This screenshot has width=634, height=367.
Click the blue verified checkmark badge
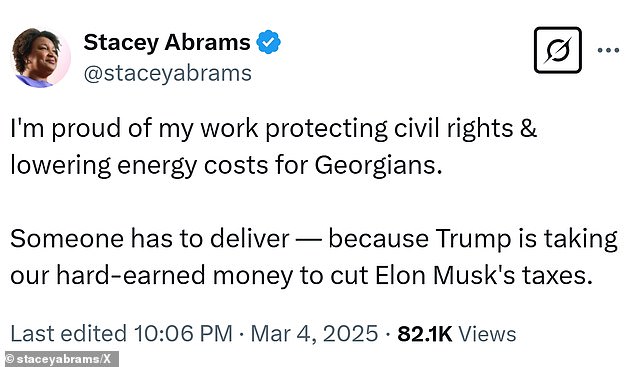pos(269,42)
